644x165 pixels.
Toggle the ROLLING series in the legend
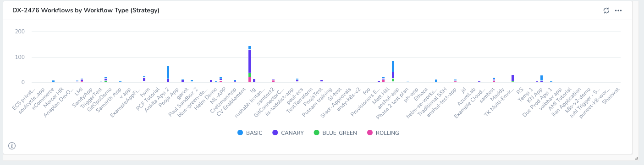pyautogui.click(x=383, y=133)
